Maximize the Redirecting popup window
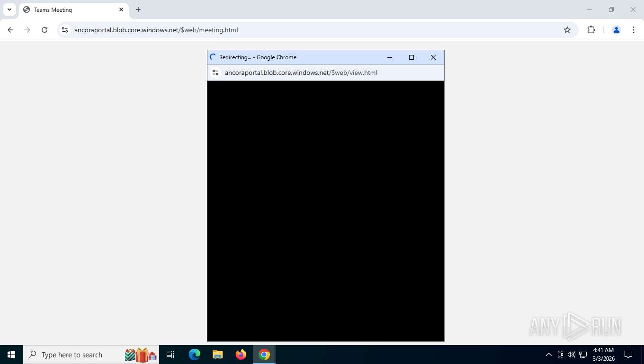 [411, 57]
